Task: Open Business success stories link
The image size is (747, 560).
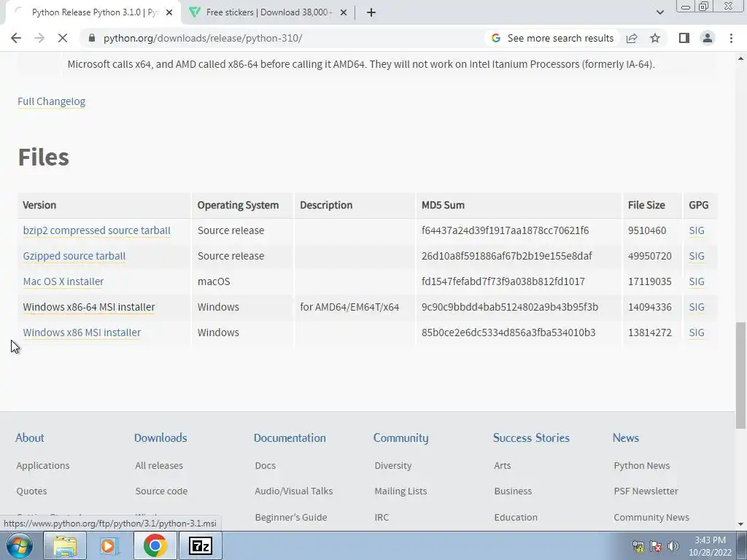Action: pos(513,491)
